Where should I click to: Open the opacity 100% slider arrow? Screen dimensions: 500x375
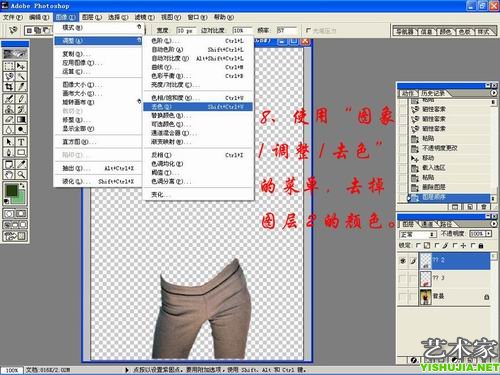pos(489,234)
